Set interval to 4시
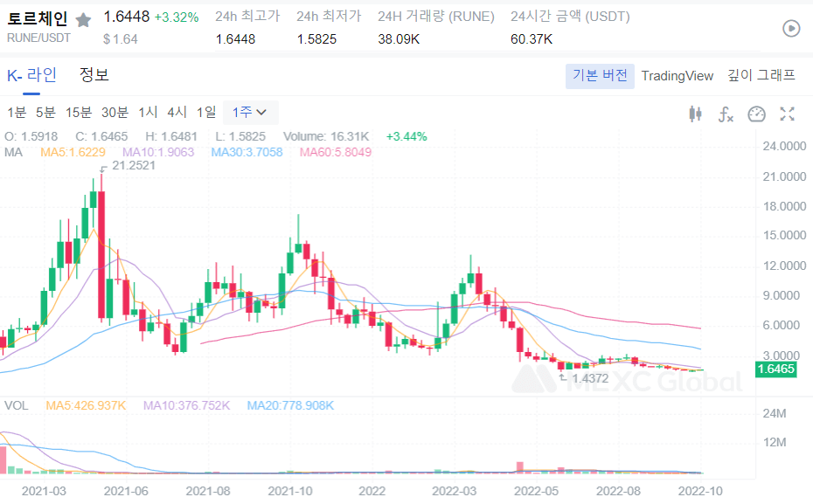The height and width of the screenshot is (504, 813). click(177, 113)
